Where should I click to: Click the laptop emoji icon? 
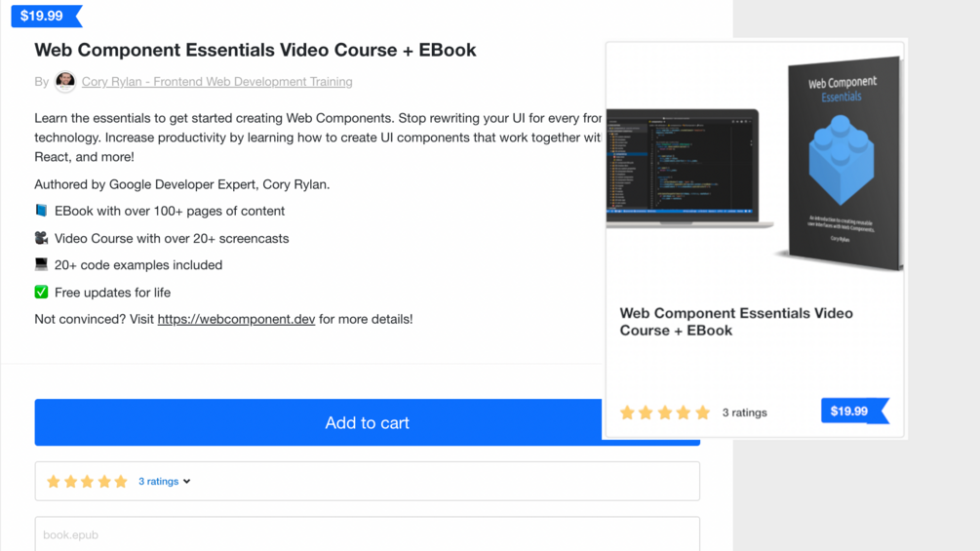tap(41, 264)
